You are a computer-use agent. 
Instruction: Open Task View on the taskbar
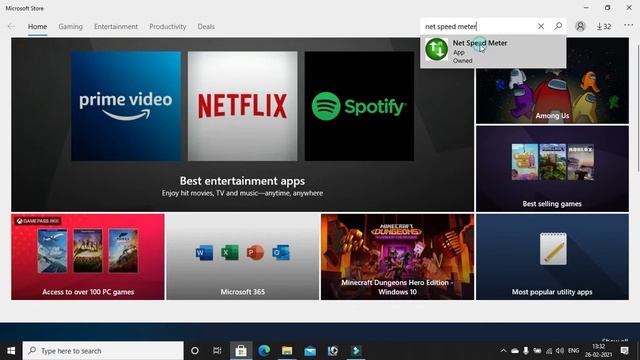click(x=217, y=351)
